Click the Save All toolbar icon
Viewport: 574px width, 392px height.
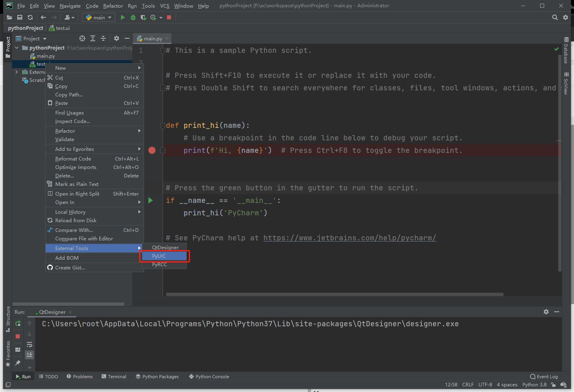[20, 17]
